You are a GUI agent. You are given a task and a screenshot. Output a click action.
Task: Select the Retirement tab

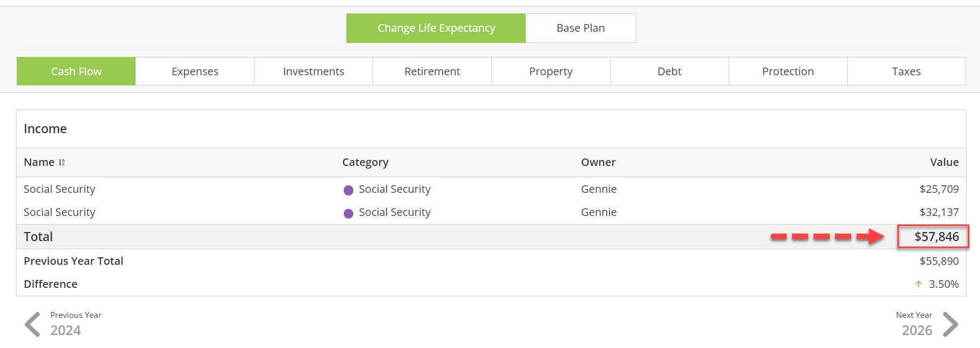(x=432, y=71)
